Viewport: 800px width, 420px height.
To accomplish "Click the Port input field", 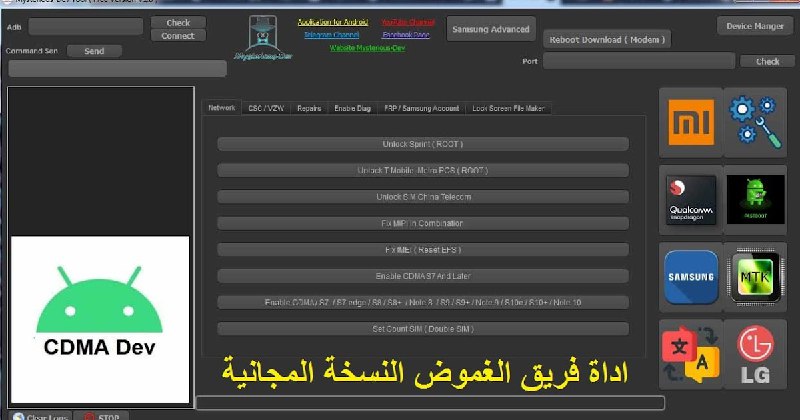I will [x=639, y=61].
